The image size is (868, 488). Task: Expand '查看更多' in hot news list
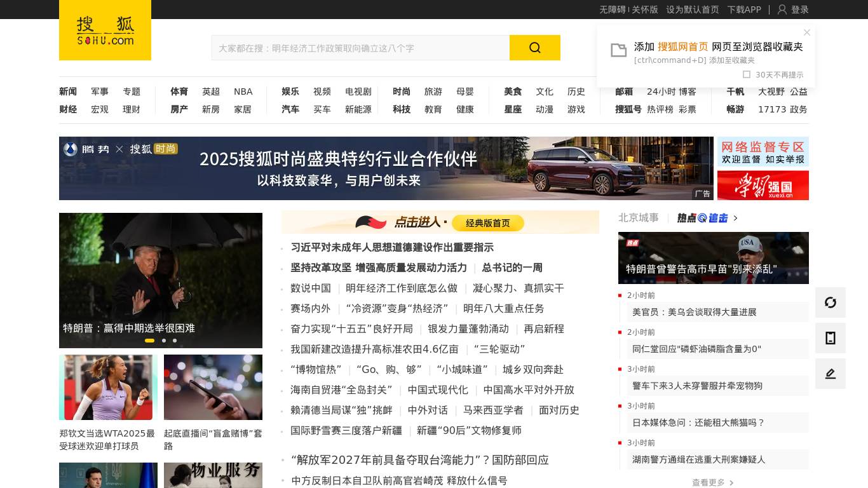point(712,482)
